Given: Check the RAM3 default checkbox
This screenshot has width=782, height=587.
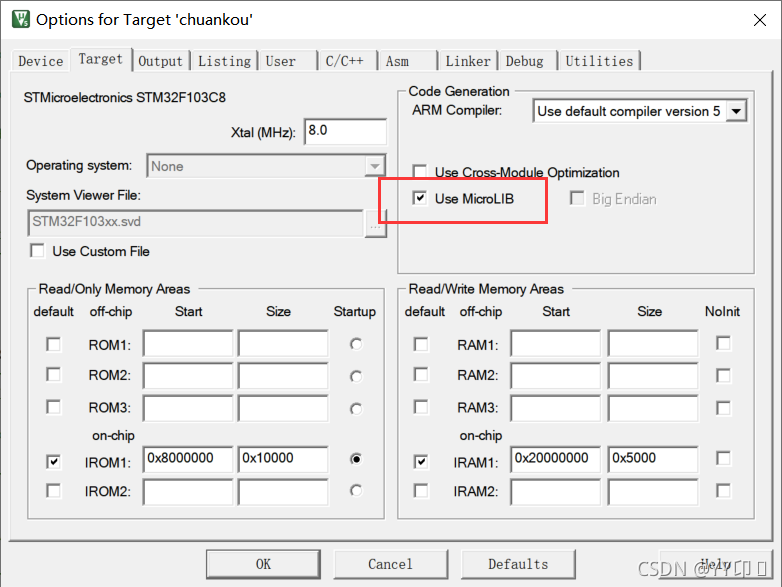Looking at the screenshot, I should click(421, 407).
